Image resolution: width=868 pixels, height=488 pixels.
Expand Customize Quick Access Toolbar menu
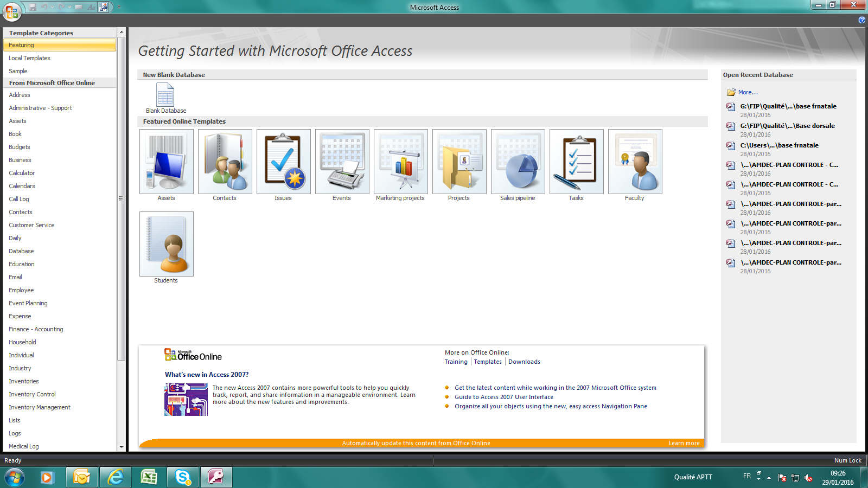pyautogui.click(x=119, y=7)
